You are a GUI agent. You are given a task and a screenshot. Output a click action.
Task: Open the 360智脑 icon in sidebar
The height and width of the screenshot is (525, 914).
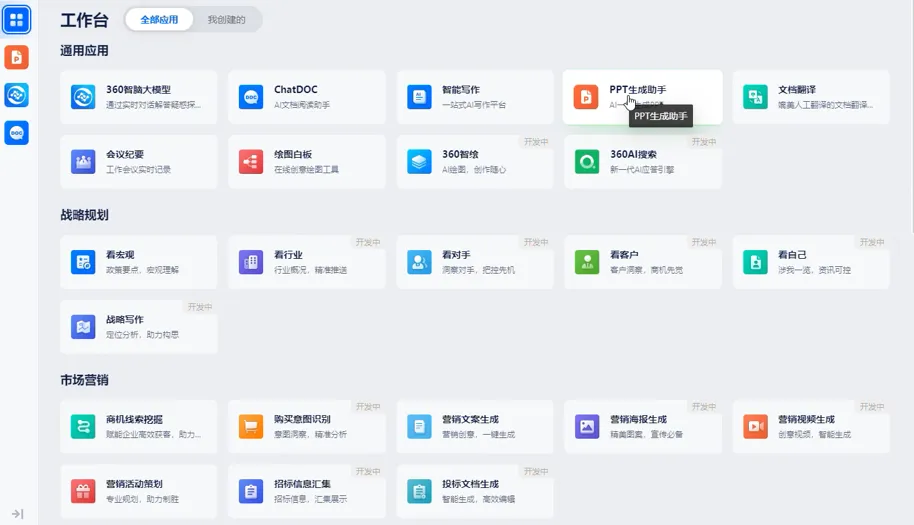[x=16, y=95]
